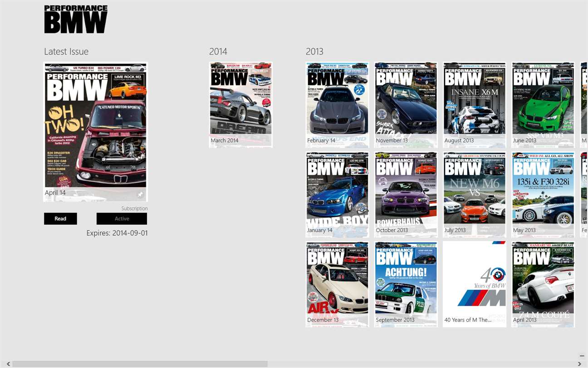Open the 40 Years of M special
This screenshot has height=368, width=588.
475,284
